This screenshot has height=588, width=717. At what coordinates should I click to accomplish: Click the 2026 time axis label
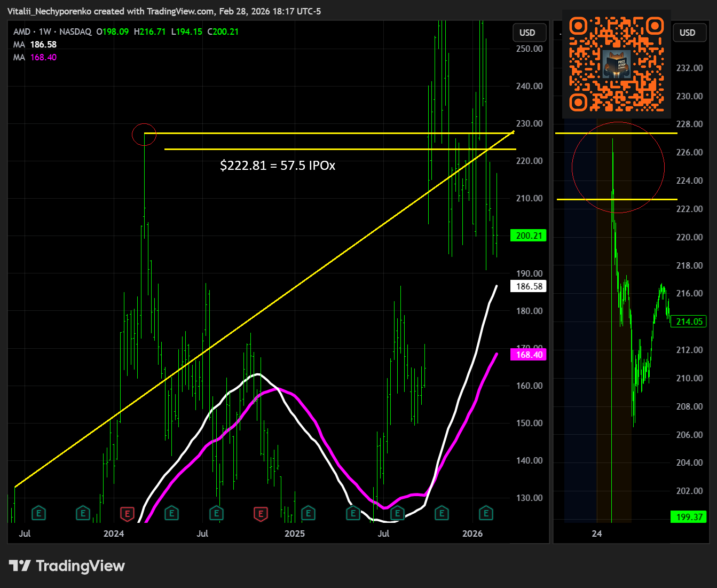472,534
